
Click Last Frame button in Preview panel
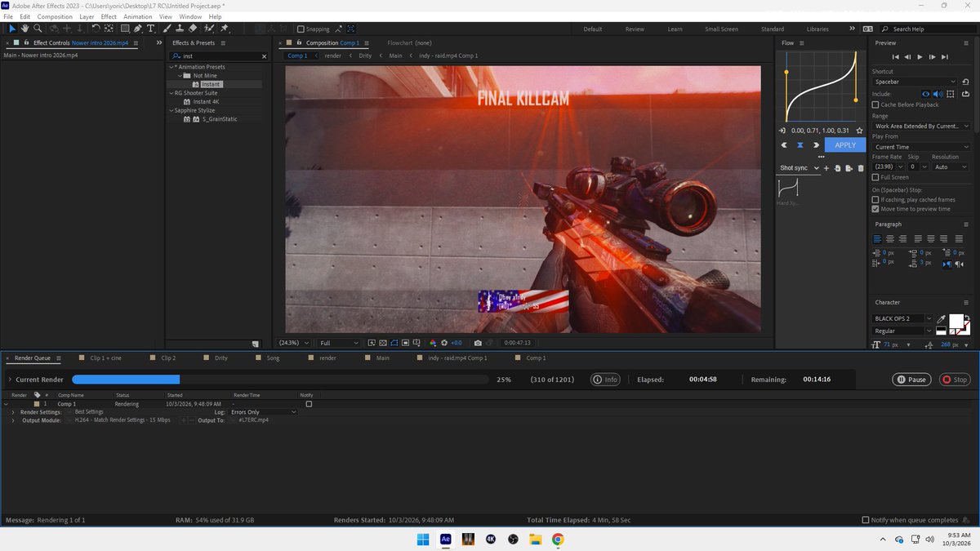tap(945, 56)
